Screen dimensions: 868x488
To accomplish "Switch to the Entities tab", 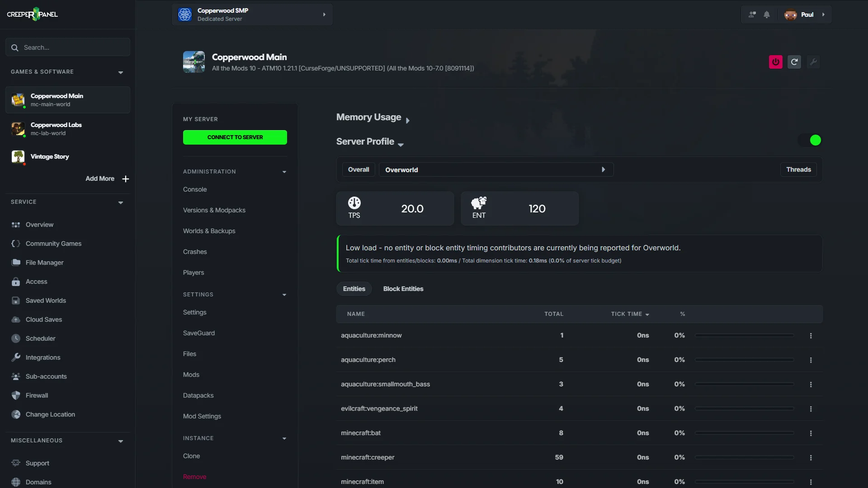I will click(354, 289).
